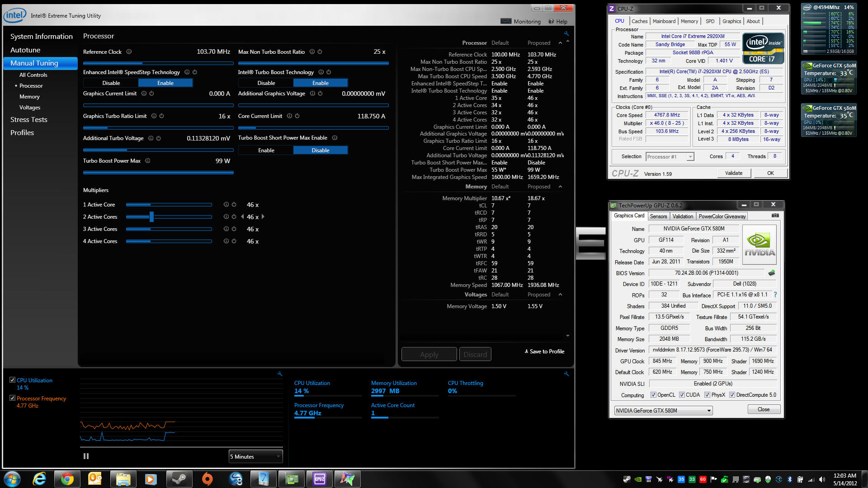Switch to Caches tab in CPU-Z
This screenshot has height=488, width=868.
tap(639, 21)
